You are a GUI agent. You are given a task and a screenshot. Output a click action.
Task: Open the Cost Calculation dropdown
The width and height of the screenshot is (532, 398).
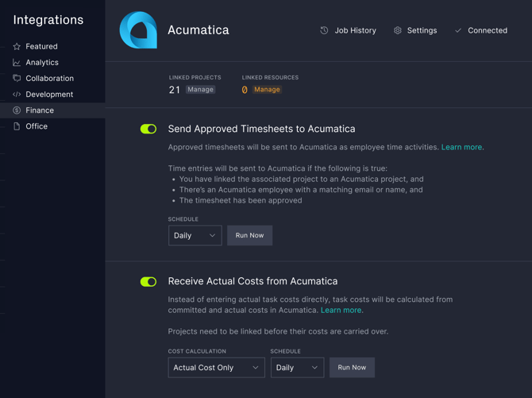217,368
